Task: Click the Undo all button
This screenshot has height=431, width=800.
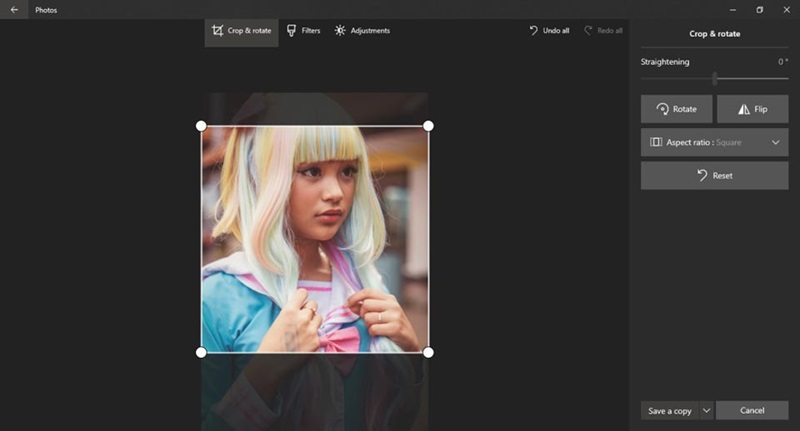Action: coord(549,31)
